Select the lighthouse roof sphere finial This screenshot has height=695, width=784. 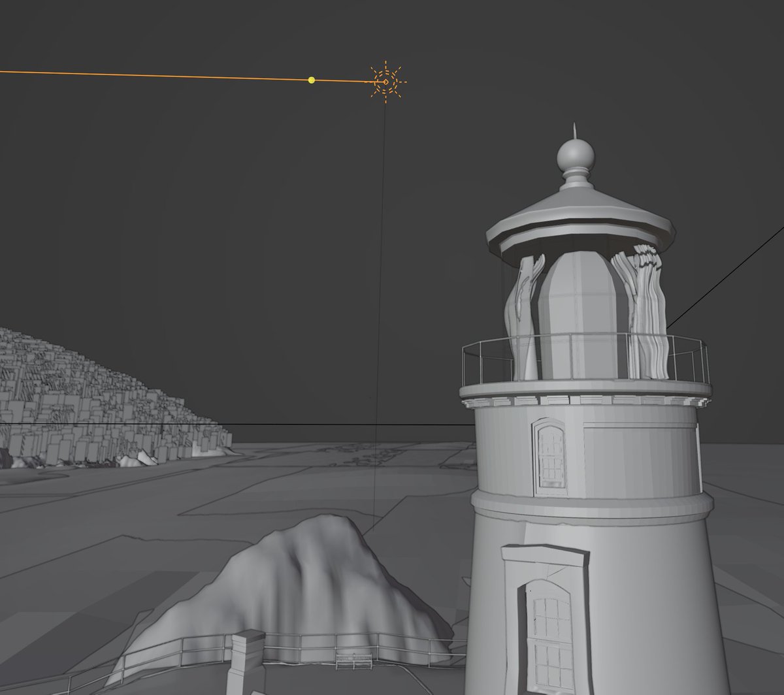tap(576, 156)
